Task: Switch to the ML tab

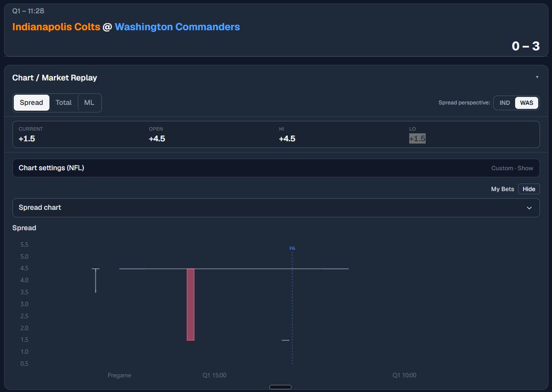Action: pyautogui.click(x=89, y=102)
